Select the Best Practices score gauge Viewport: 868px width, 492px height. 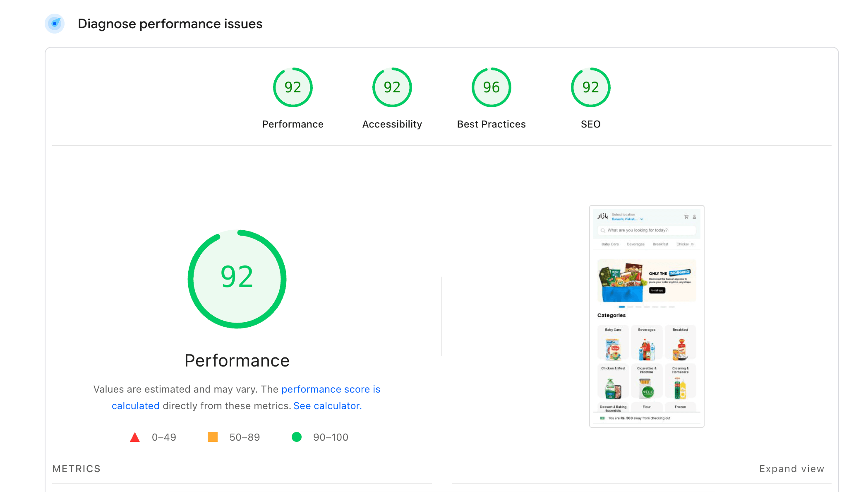pyautogui.click(x=492, y=87)
